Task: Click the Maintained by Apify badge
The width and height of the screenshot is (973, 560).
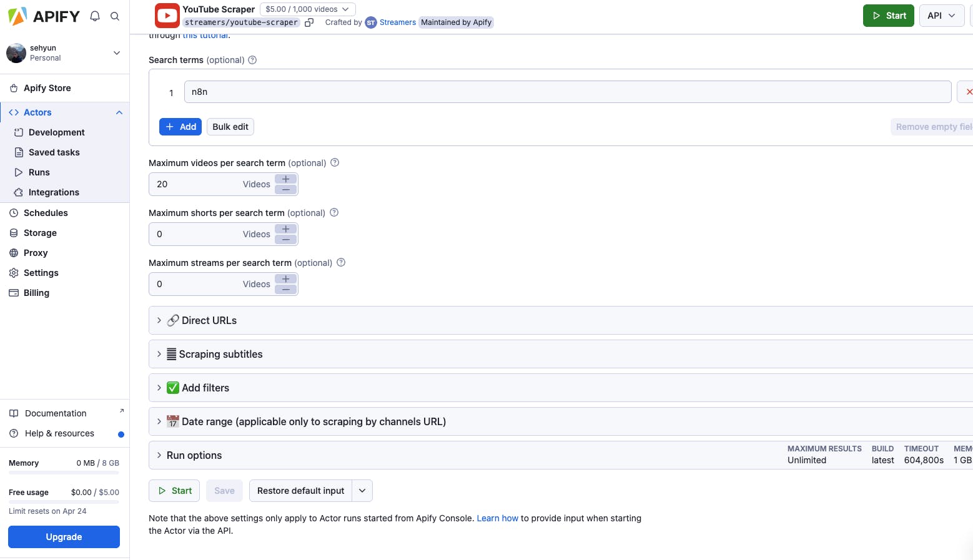Action: 457,22
